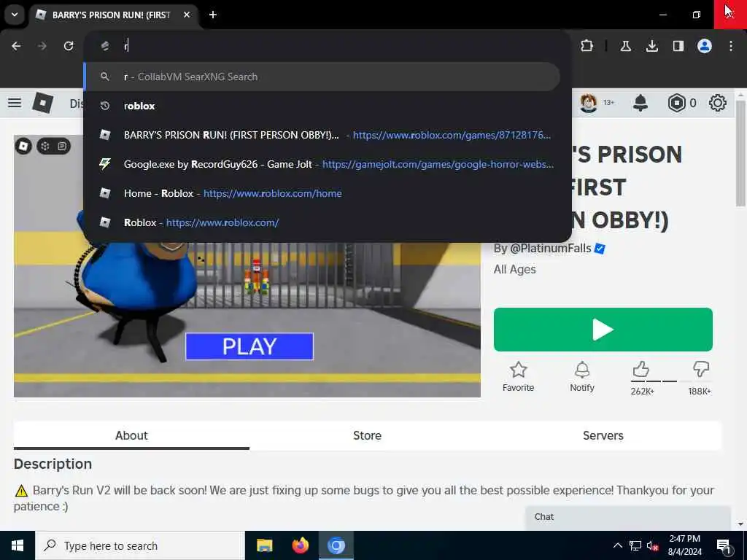Go back using browser back arrow

click(x=16, y=46)
